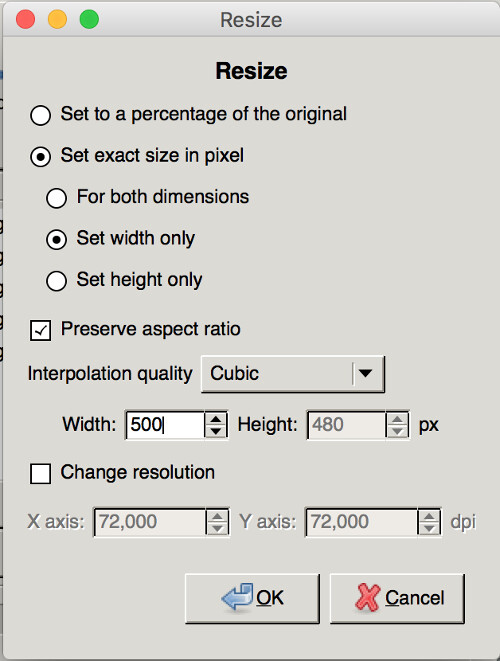Open the Interpolation quality Cubic dropdown

[293, 374]
